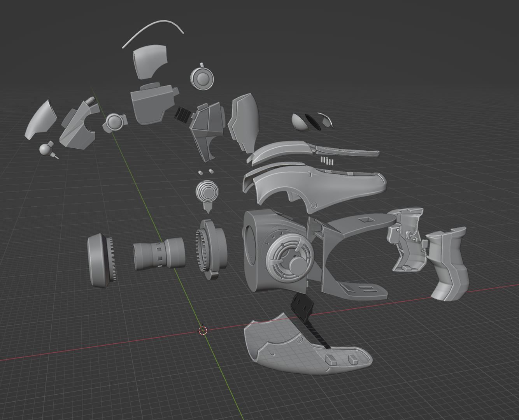Select the round knob on the green axis

[115, 122]
